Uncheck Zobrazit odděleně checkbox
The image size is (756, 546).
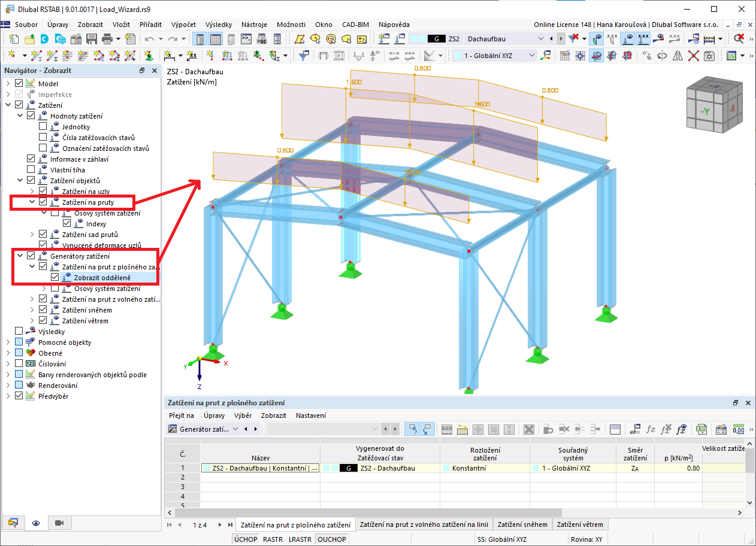[x=55, y=278]
